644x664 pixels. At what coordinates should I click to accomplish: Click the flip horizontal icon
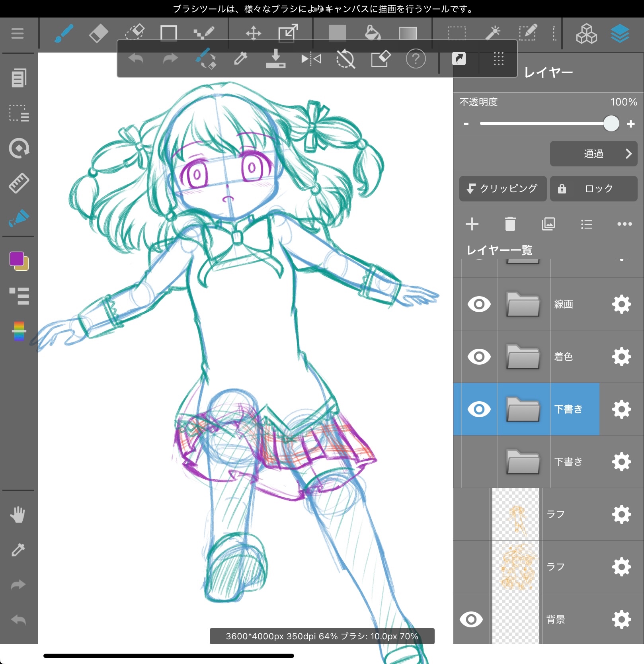(x=311, y=59)
